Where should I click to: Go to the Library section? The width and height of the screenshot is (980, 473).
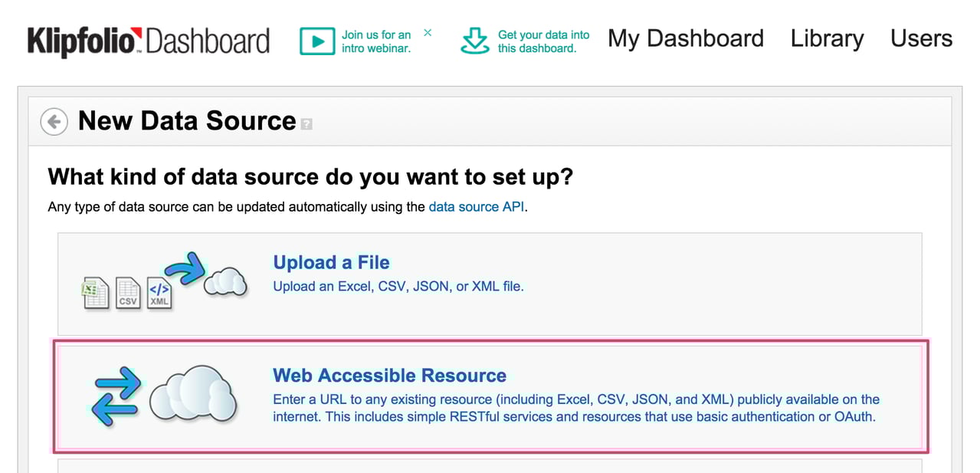pyautogui.click(x=827, y=38)
